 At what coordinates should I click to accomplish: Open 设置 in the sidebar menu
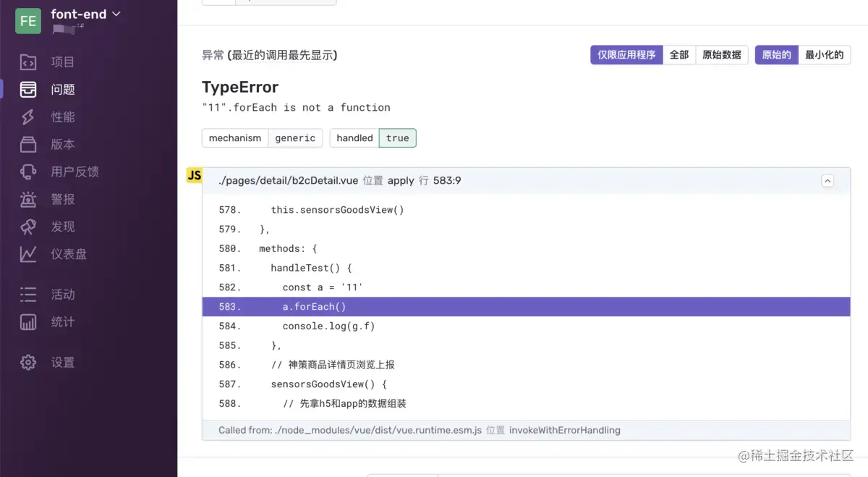point(63,363)
